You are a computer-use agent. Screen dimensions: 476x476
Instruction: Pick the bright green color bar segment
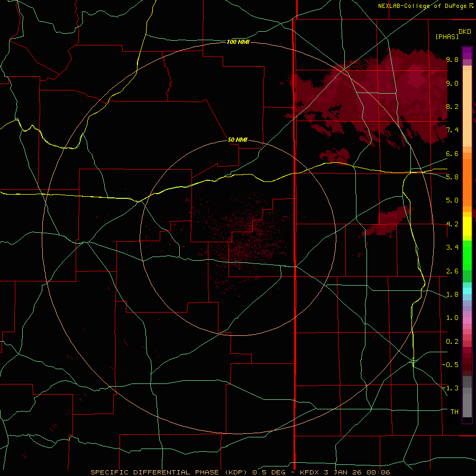tap(467, 256)
